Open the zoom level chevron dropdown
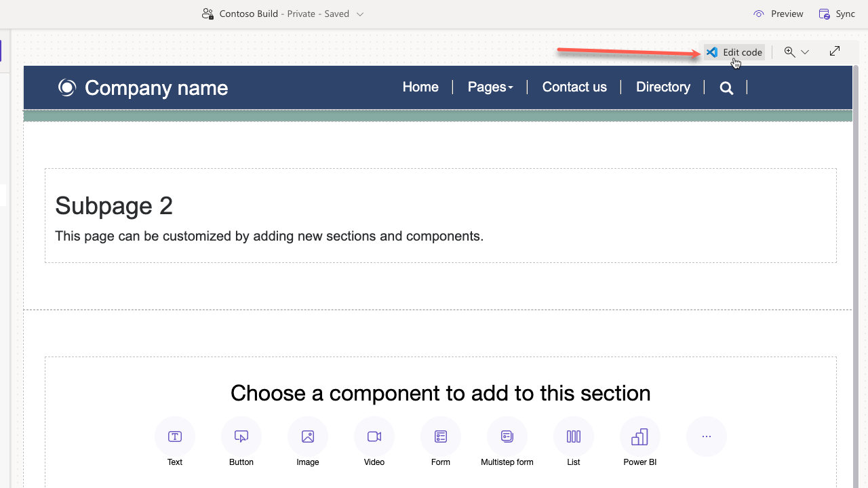Screen dimensions: 868x488 pos(806,52)
